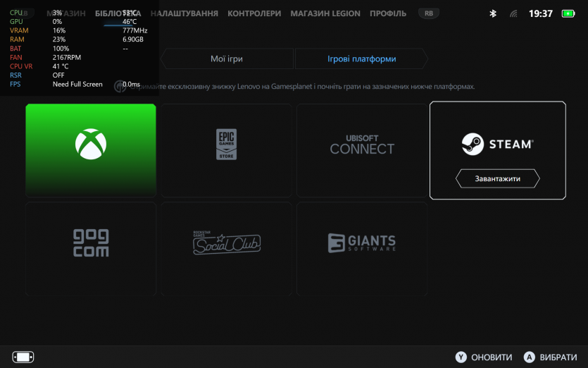Click the battery indicator icon
This screenshot has width=588, height=368.
click(x=568, y=13)
